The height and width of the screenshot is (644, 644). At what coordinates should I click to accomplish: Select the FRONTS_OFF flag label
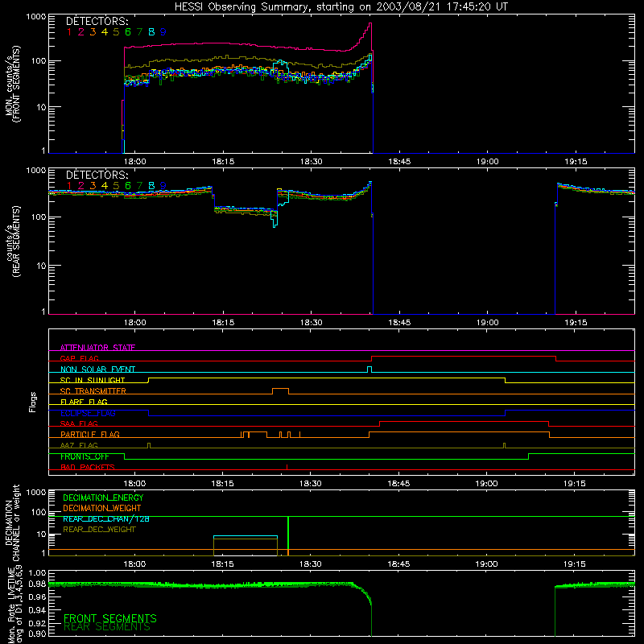click(x=85, y=456)
